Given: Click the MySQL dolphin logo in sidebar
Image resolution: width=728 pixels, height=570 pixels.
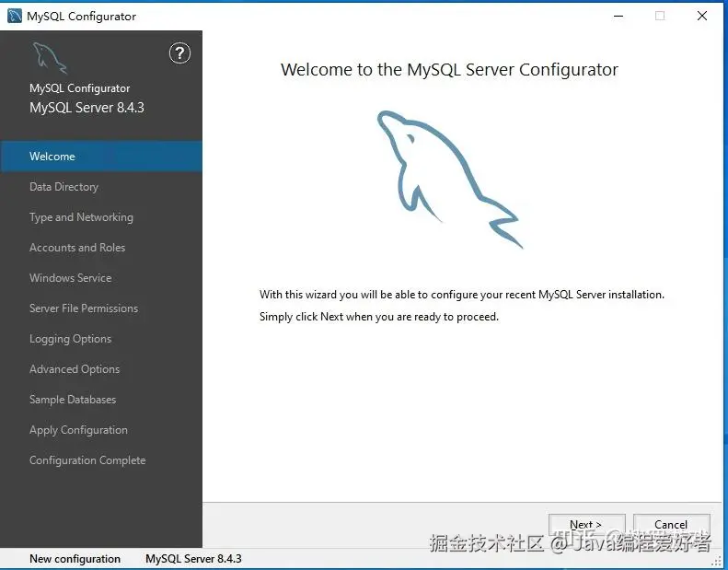Looking at the screenshot, I should [50, 58].
